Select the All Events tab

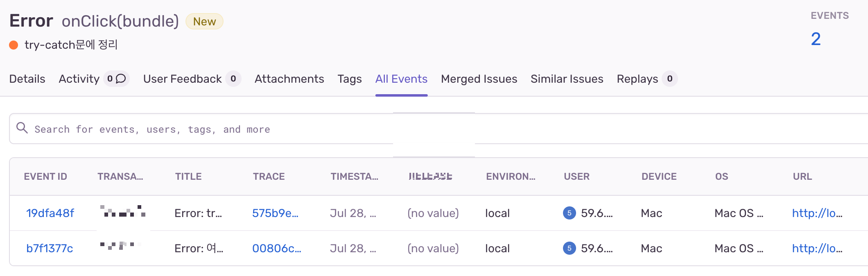click(401, 79)
